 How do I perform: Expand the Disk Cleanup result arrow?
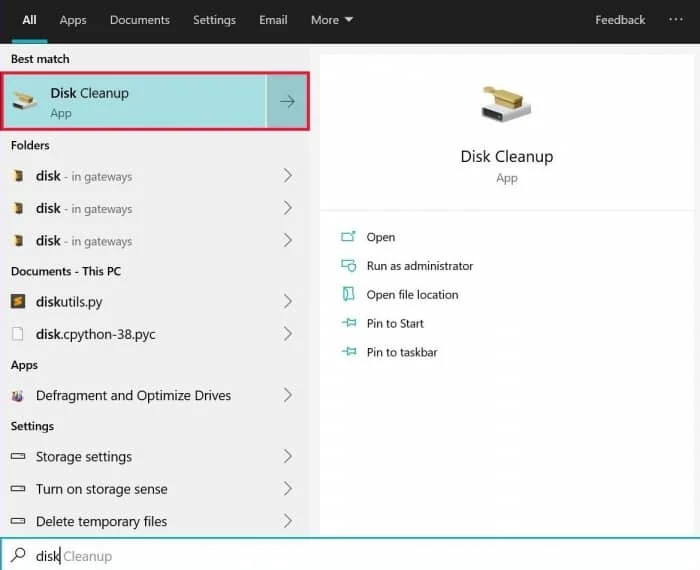(x=288, y=101)
